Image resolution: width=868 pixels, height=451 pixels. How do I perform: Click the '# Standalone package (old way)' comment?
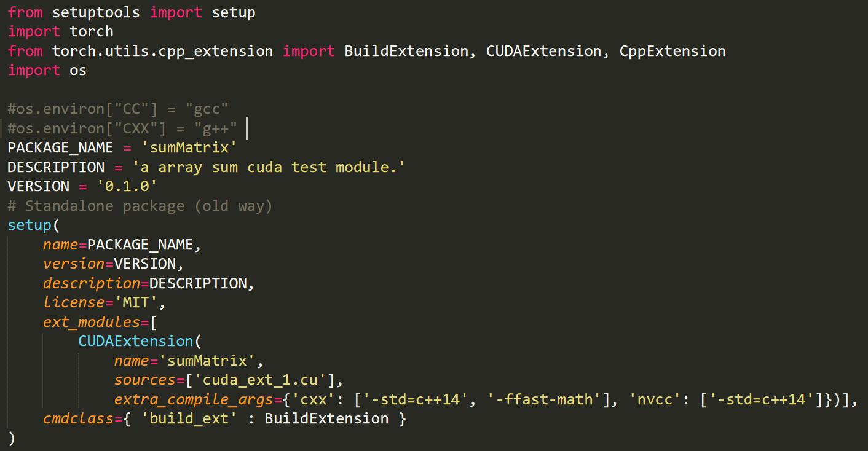click(x=140, y=206)
